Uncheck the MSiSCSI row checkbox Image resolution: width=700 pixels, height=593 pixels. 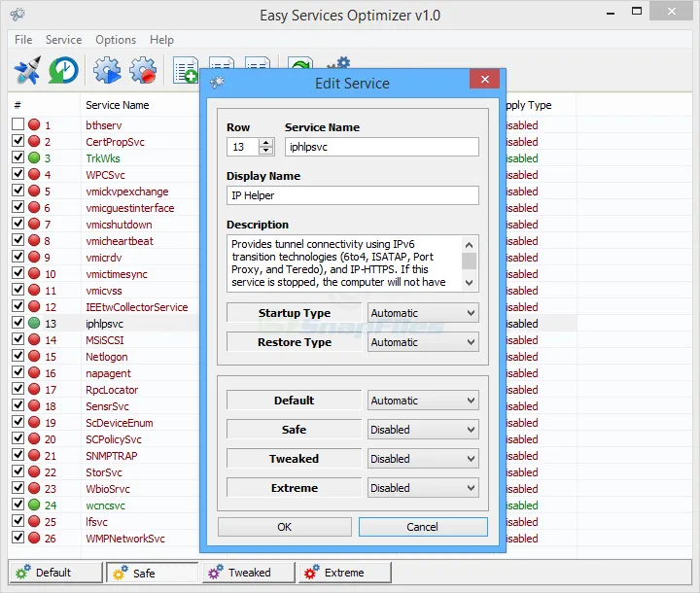click(x=17, y=339)
